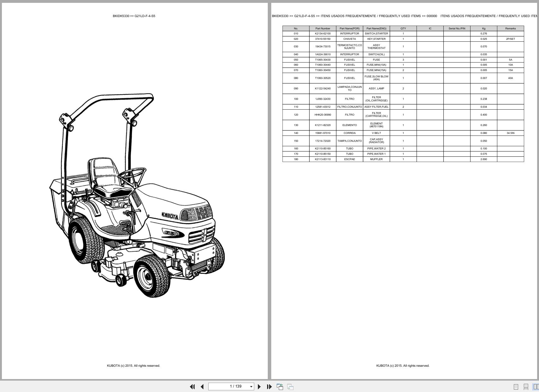This screenshot has width=539, height=392.
Task: Click the previous view navigation icon
Action: (x=280, y=387)
